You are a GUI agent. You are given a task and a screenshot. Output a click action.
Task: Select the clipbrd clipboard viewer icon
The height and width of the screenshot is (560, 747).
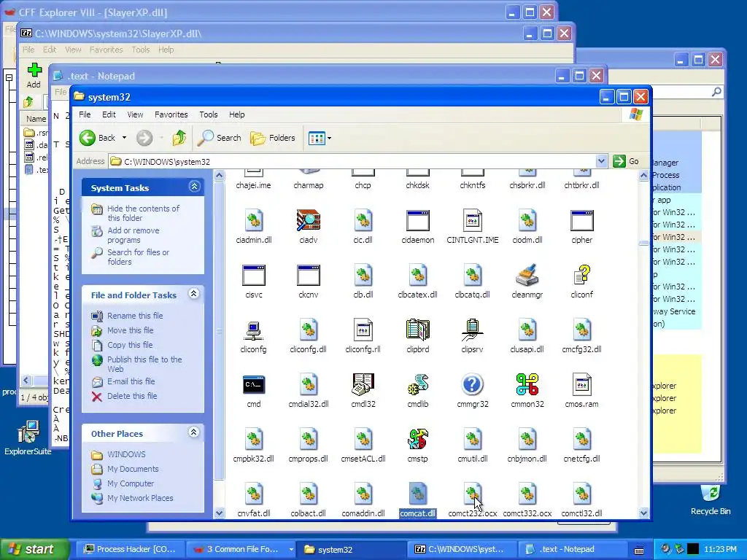(418, 330)
